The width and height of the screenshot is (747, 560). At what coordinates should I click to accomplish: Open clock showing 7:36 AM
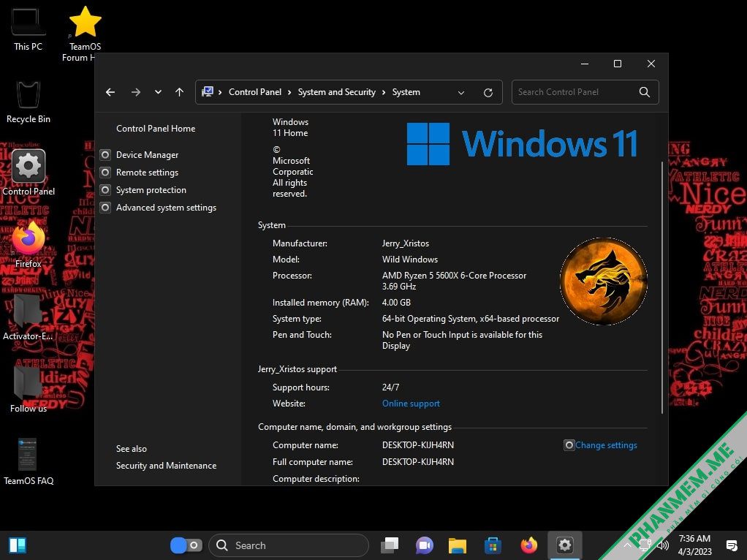pos(694,545)
